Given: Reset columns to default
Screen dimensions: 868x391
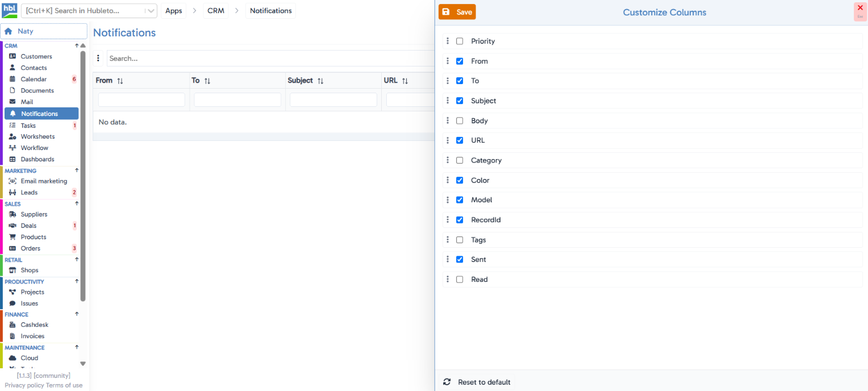Looking at the screenshot, I should (477, 382).
